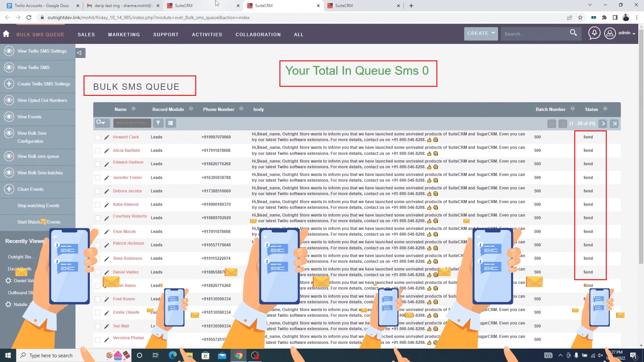Select Howard Clark row checkbox
Viewport: 644px width, 362px height.
point(98,137)
